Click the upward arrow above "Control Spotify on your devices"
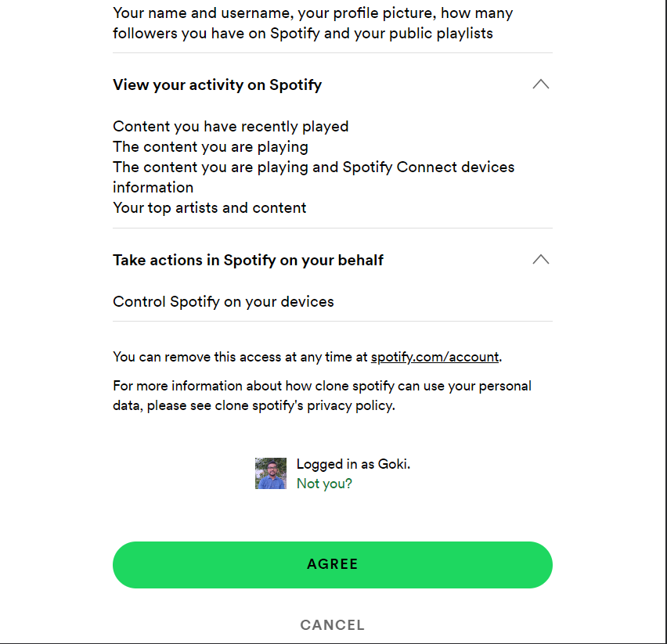The width and height of the screenshot is (667, 644). [x=540, y=259]
